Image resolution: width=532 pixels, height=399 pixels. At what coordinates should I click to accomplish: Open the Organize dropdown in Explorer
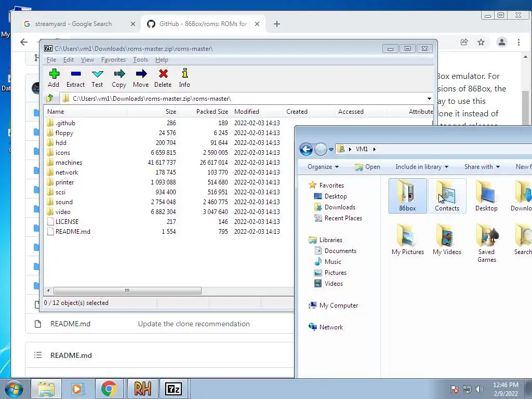tap(323, 167)
